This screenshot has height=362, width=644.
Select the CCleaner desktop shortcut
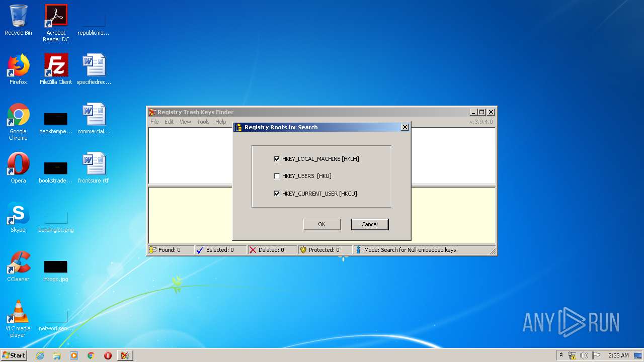[18, 266]
